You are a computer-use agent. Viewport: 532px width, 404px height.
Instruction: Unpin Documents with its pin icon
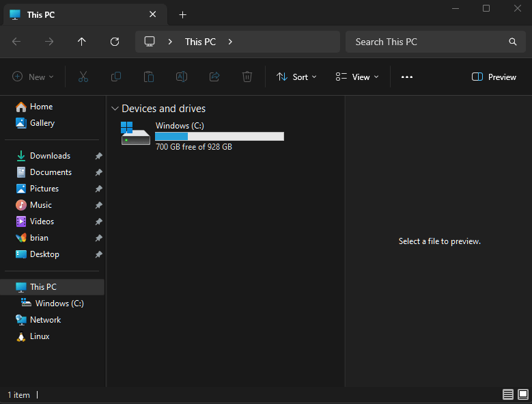click(x=99, y=172)
